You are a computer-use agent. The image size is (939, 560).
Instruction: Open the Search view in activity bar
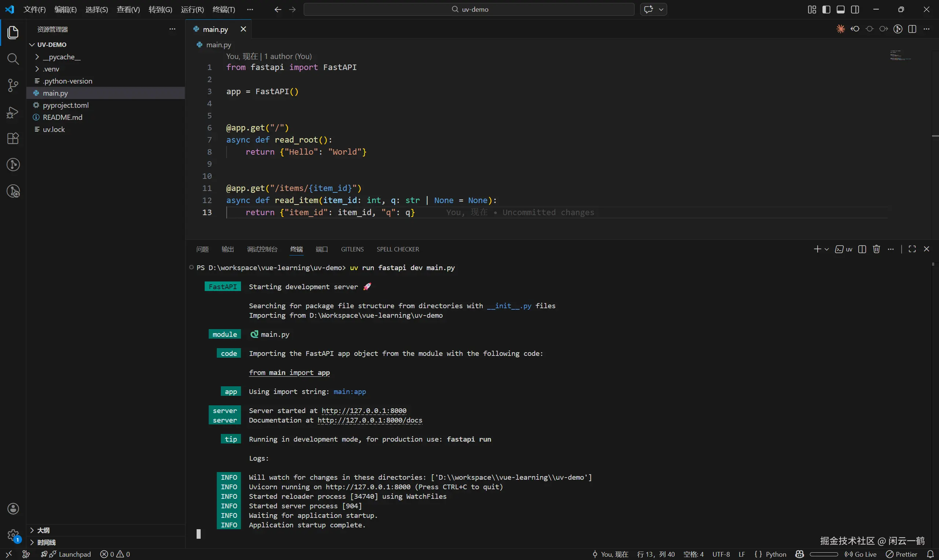pos(13,59)
